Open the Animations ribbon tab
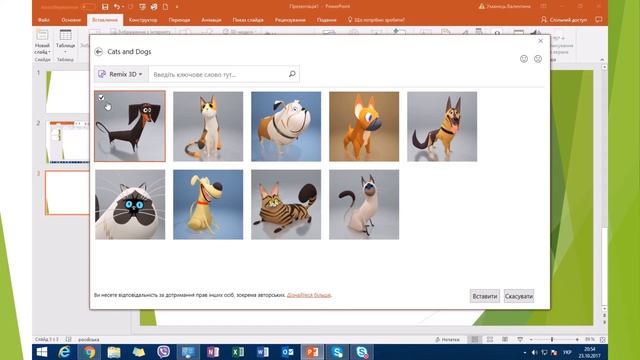This screenshot has height=360, width=640. pyautogui.click(x=211, y=20)
